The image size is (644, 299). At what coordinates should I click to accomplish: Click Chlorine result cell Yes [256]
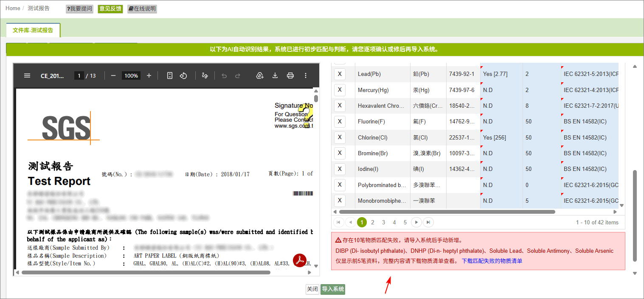coord(501,137)
